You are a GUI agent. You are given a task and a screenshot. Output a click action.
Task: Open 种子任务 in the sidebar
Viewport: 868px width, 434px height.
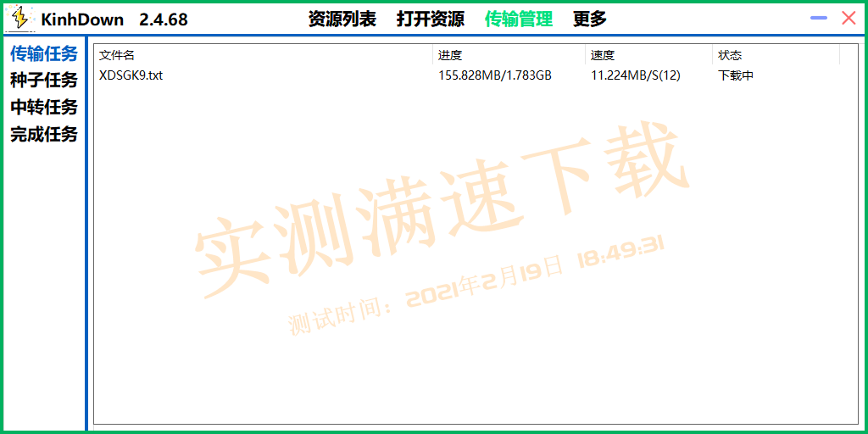pyautogui.click(x=44, y=81)
